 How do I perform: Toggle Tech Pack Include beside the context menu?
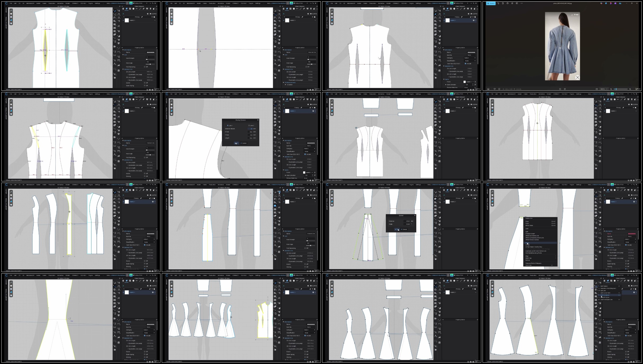(626, 245)
